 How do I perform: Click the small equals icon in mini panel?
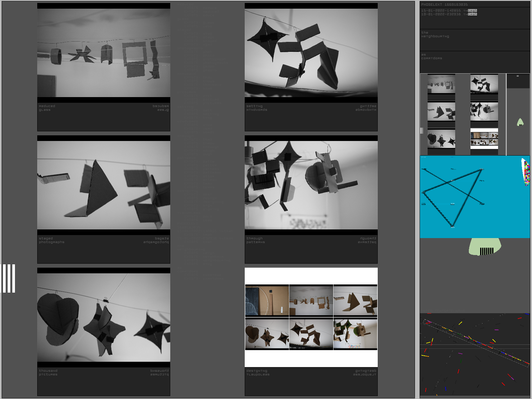517,76
